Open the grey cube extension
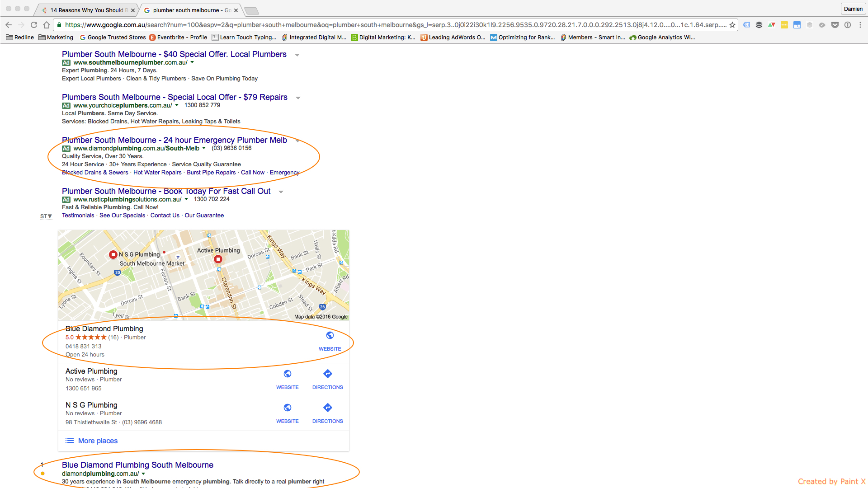 tap(810, 25)
